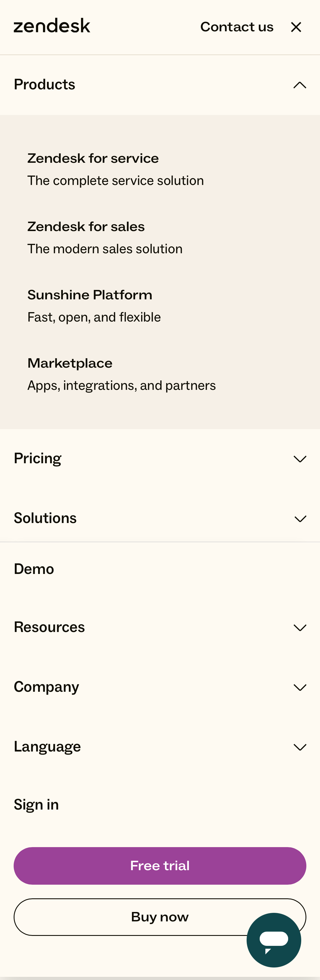Viewport: 320px width, 980px height.
Task: Select Zendesk for service
Action: (x=93, y=159)
